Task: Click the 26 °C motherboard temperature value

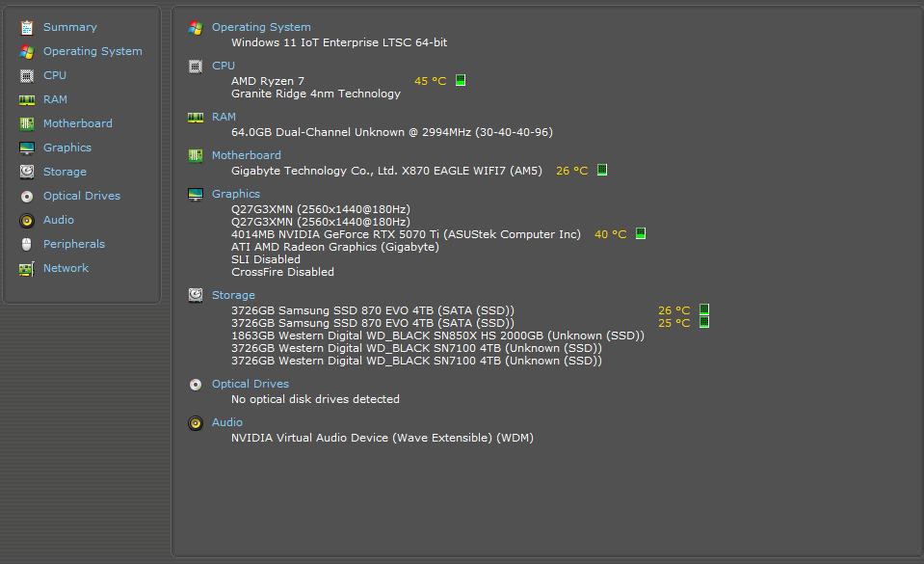Action: (572, 171)
